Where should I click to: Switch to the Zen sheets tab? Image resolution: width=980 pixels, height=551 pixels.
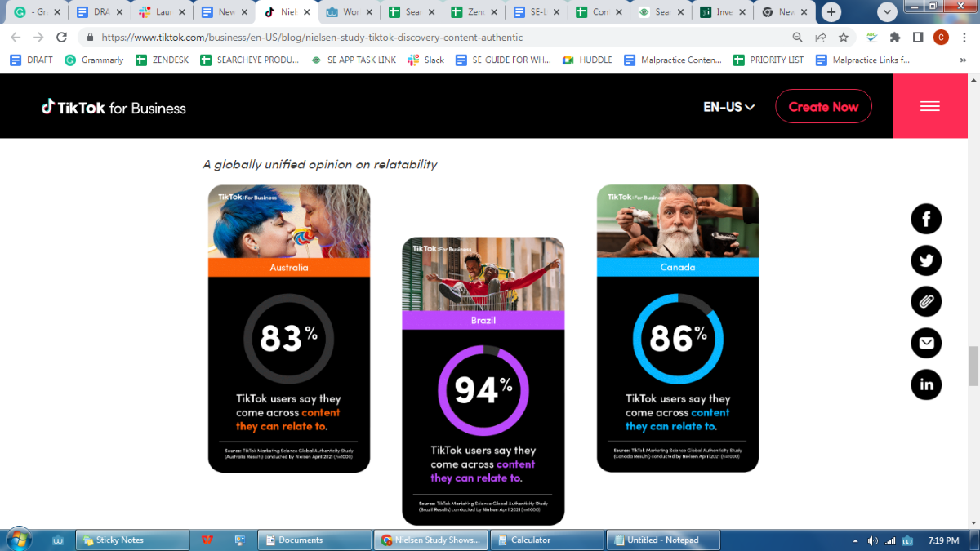click(474, 12)
